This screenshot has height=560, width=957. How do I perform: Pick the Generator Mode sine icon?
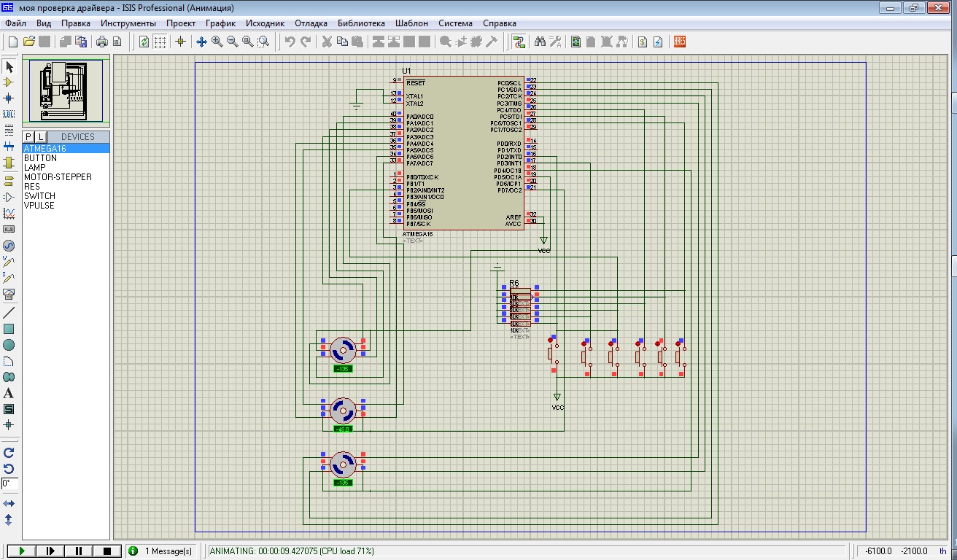[x=9, y=246]
